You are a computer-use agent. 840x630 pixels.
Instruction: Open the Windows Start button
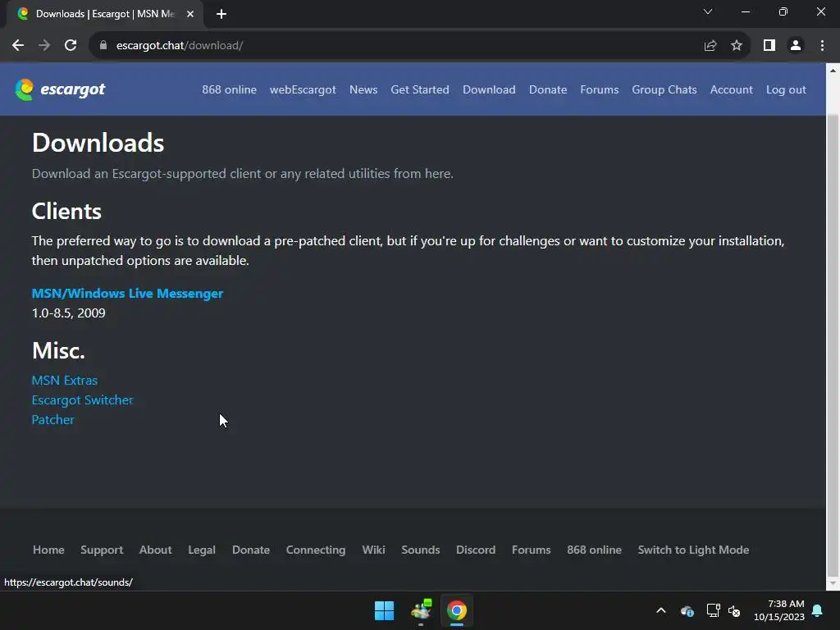[384, 610]
